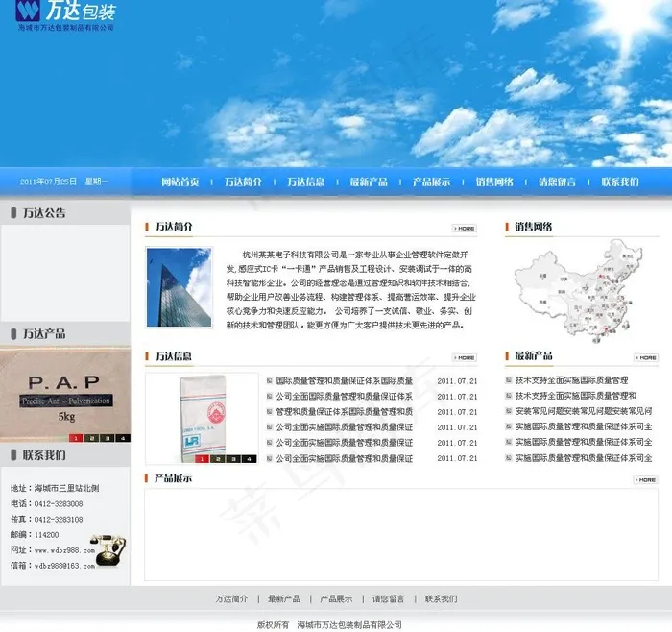Screen dimensions: 672x632
Task: Open news 国际质量管理和质量保证体系国际质量
Action: pos(344,380)
